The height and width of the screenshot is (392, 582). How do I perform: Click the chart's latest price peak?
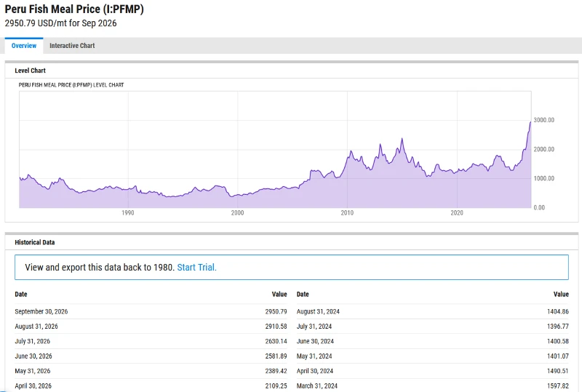tap(530, 122)
